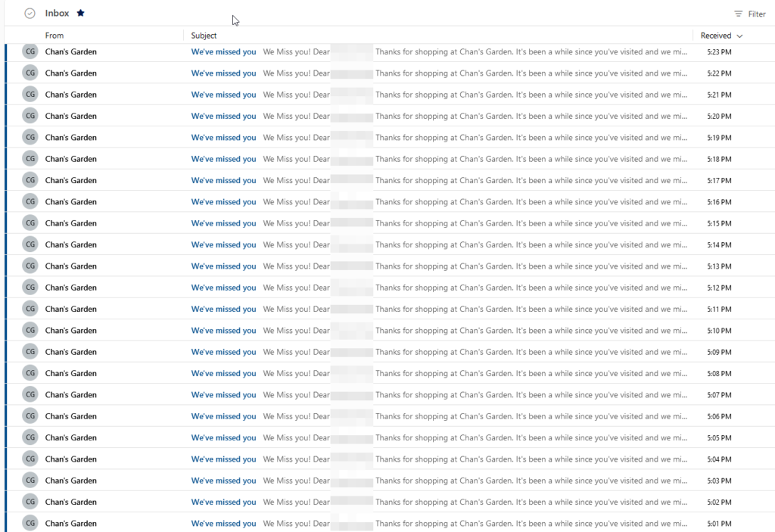Sort by the From column header
775x532 pixels.
tap(54, 36)
